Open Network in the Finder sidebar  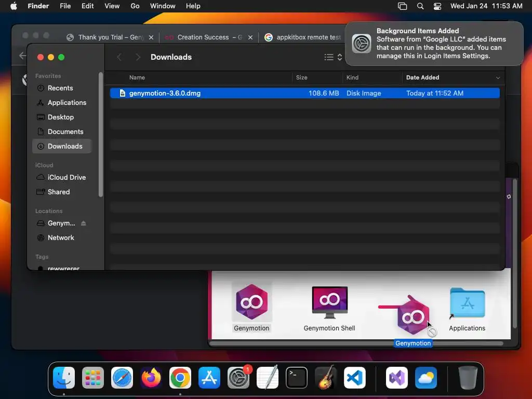point(62,238)
